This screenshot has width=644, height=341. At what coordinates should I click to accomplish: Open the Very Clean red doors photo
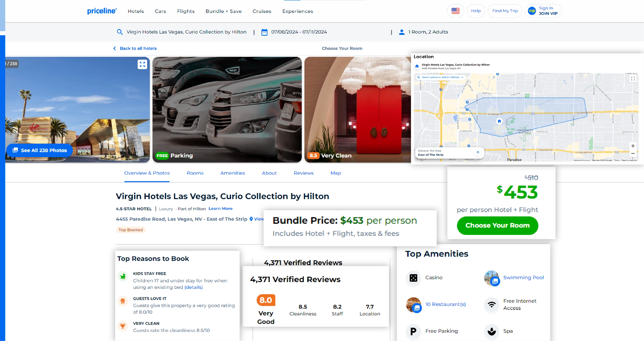(x=357, y=110)
